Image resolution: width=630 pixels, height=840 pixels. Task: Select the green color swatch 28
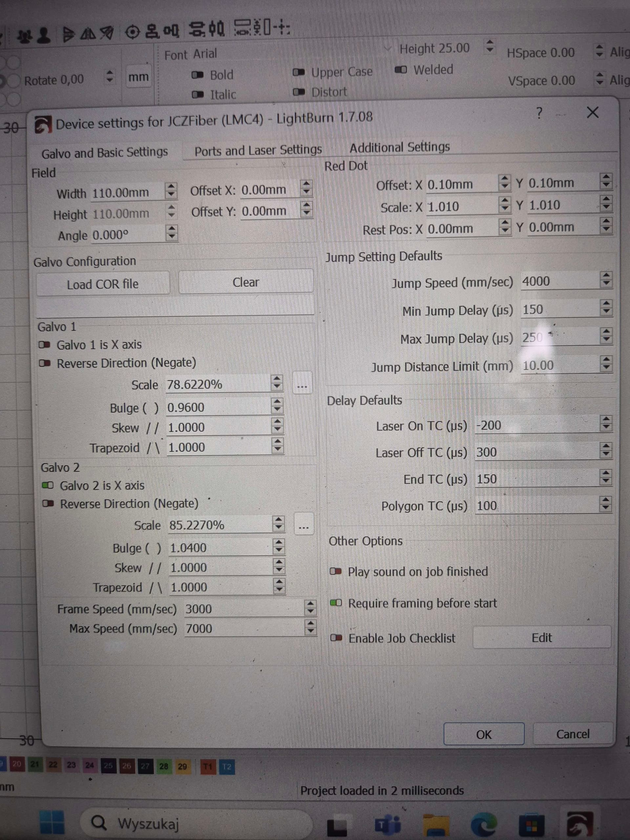pos(164,766)
